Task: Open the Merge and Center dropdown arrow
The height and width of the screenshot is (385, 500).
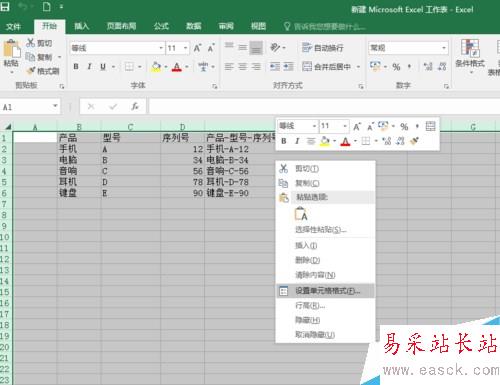Action: (x=358, y=67)
